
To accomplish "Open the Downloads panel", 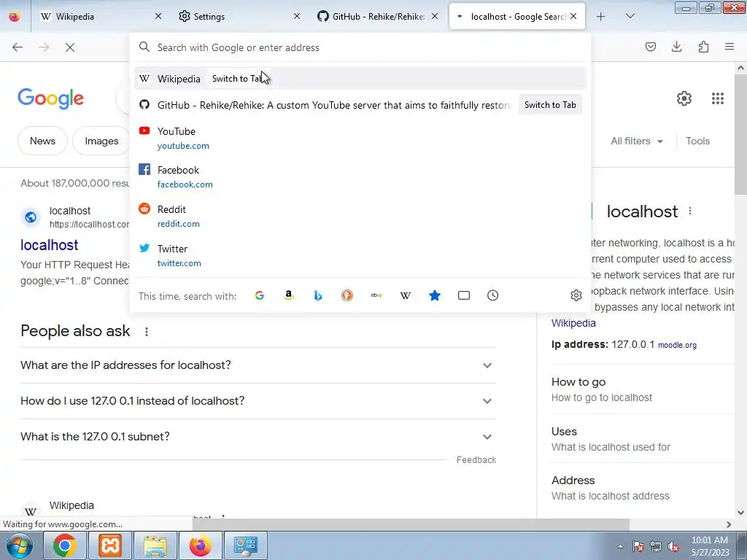I will [676, 47].
